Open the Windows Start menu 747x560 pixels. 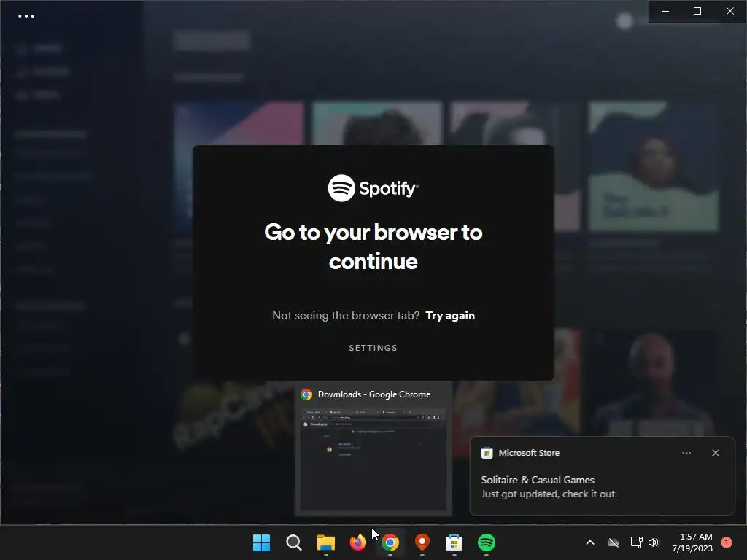tap(262, 542)
